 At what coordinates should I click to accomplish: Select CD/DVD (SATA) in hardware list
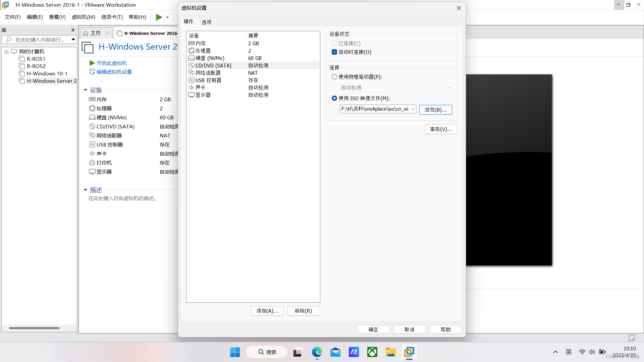[x=253, y=65]
